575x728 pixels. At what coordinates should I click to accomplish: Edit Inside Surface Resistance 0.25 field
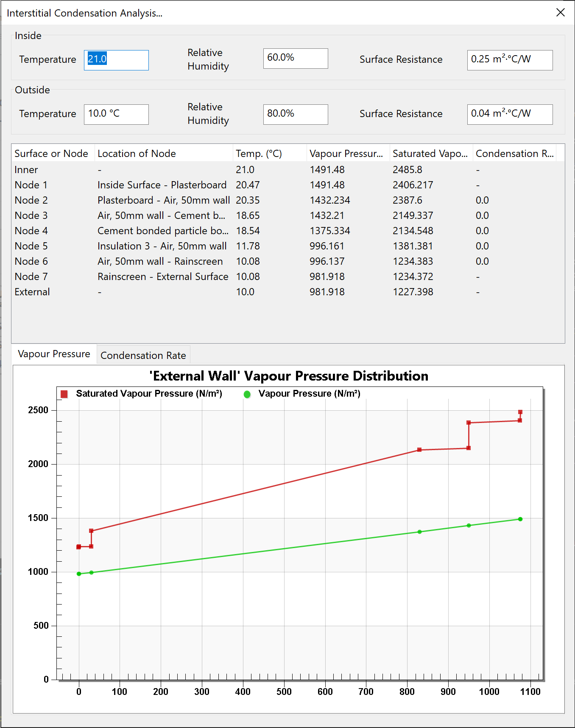click(x=510, y=60)
